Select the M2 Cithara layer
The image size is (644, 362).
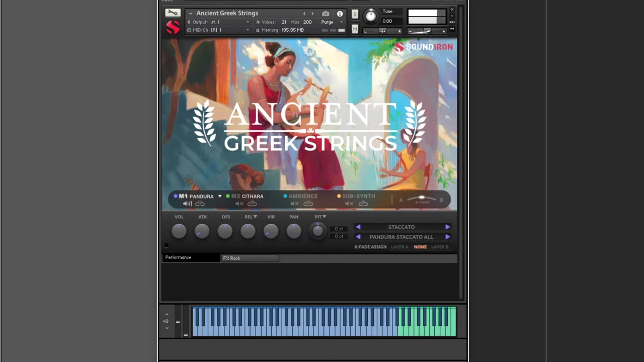point(245,196)
